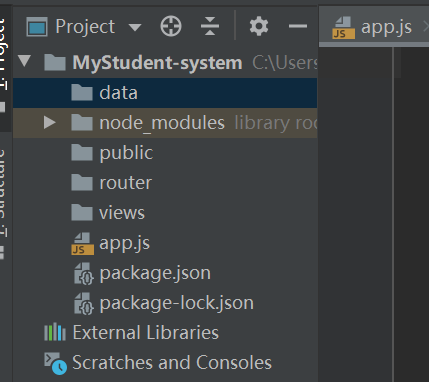Viewport: 429px width, 382px height.
Task: Open Project panel settings gear
Action: tap(259, 26)
